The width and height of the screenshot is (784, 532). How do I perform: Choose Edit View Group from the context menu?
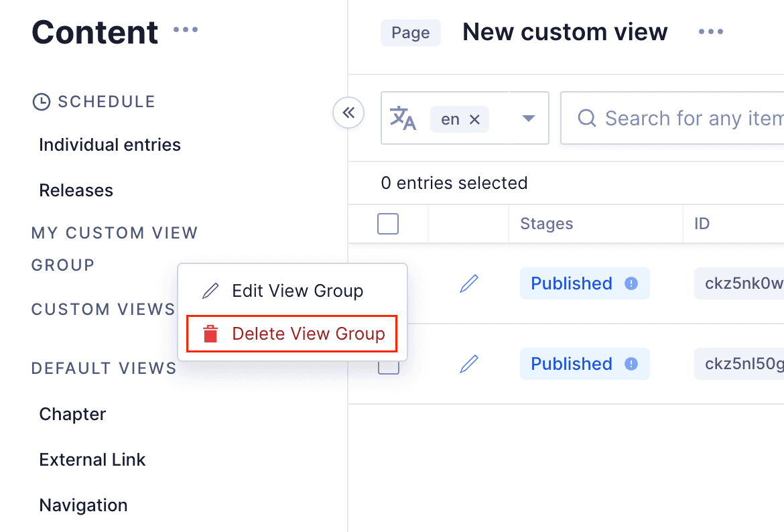click(297, 290)
